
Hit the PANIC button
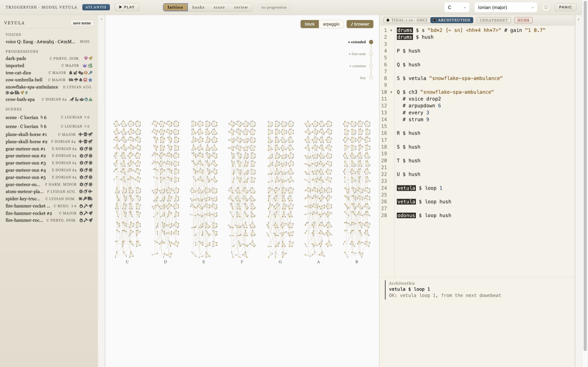(x=565, y=7)
